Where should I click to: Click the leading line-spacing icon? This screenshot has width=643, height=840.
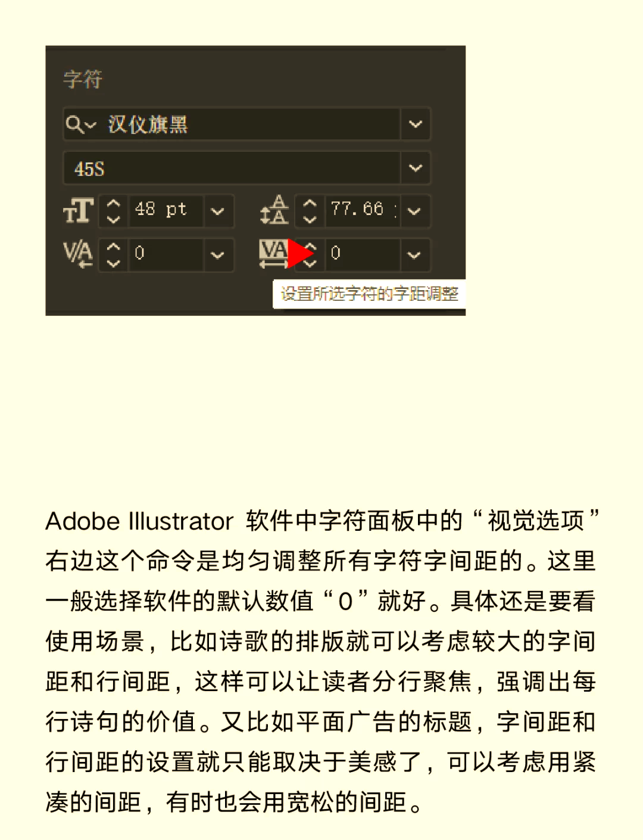(274, 210)
